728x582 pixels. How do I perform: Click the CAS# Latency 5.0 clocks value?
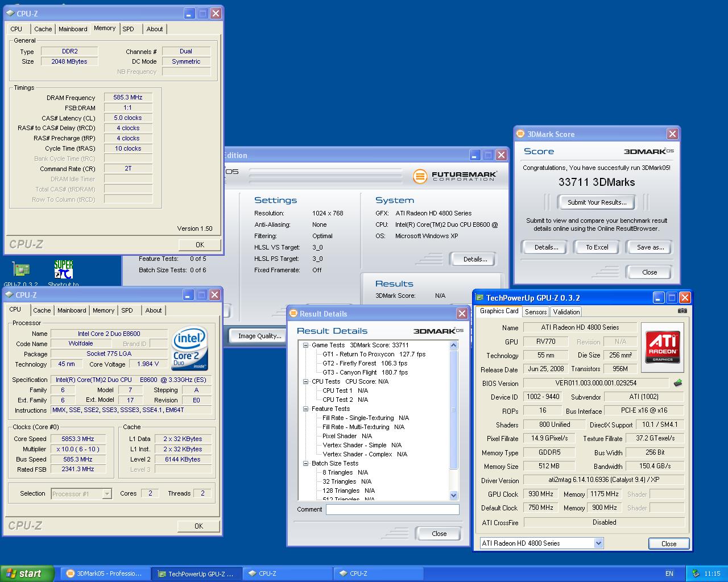tap(128, 118)
